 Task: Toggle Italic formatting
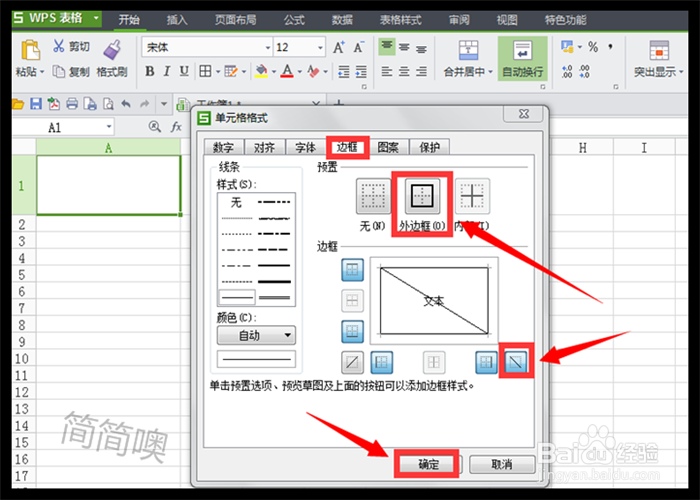pyautogui.click(x=167, y=71)
